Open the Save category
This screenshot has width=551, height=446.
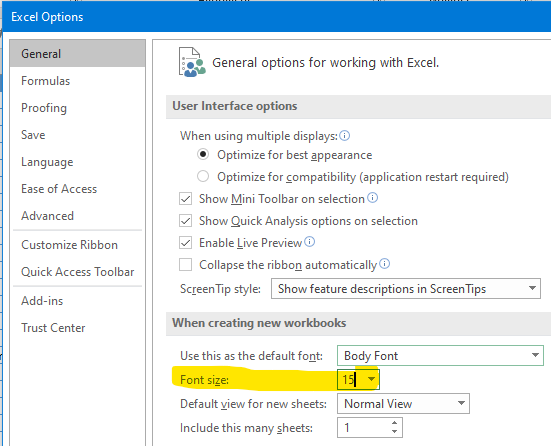pos(78,135)
